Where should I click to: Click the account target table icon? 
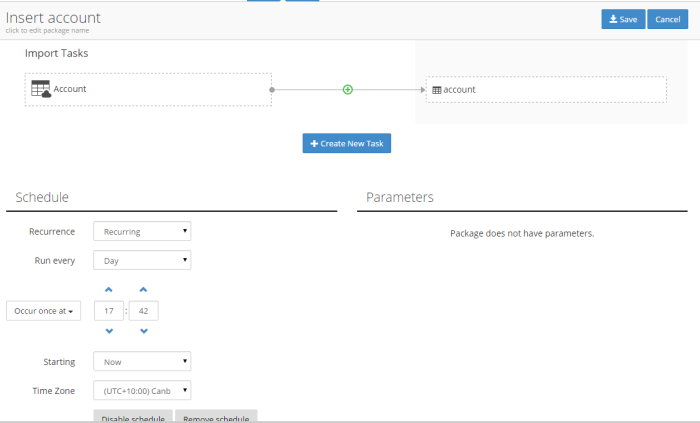[x=436, y=90]
